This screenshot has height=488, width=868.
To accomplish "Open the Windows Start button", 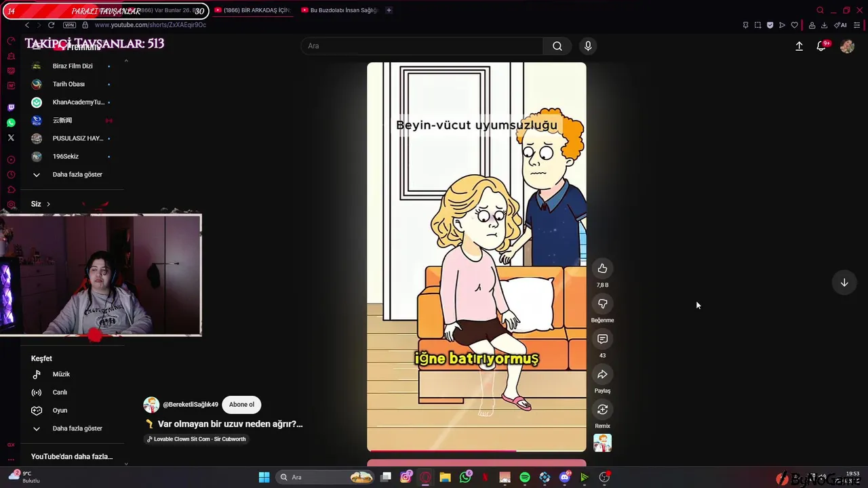I will click(264, 477).
